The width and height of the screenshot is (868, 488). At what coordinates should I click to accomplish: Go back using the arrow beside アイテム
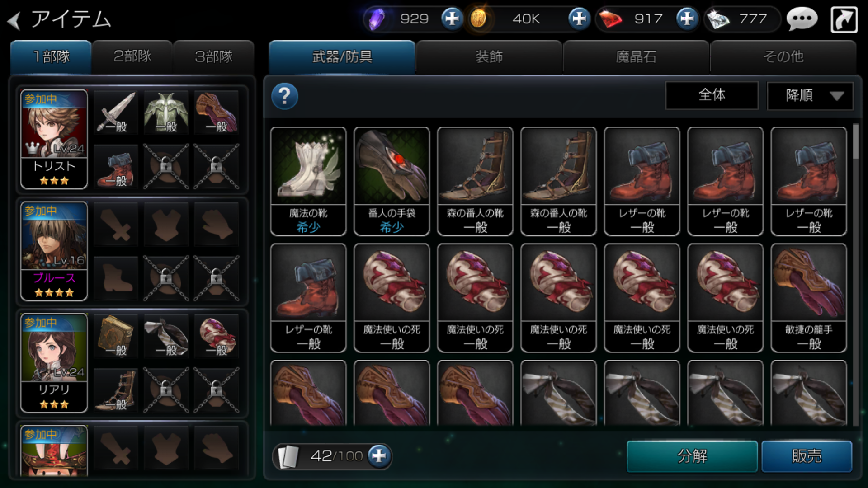point(14,20)
